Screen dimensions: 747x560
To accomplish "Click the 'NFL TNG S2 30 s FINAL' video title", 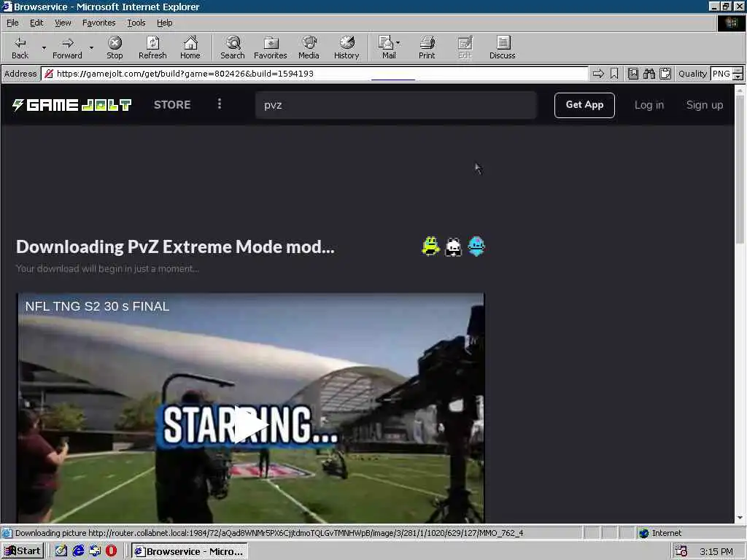I will coord(97,306).
